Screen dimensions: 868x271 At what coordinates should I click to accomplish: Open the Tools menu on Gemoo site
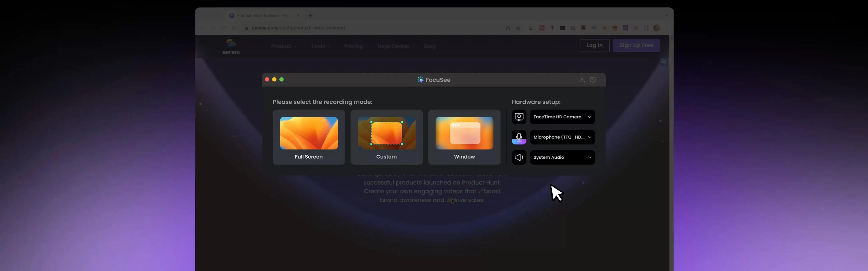(x=320, y=46)
